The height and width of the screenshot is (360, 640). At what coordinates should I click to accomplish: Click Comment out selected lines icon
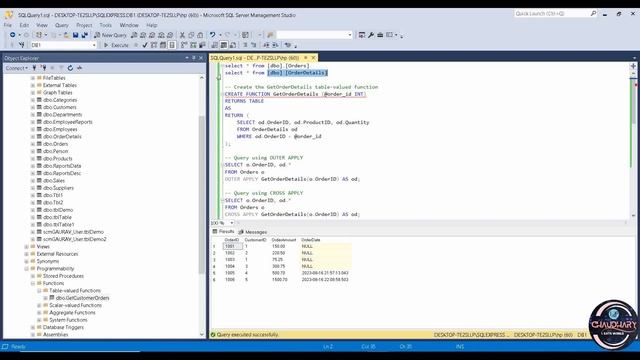click(x=245, y=45)
